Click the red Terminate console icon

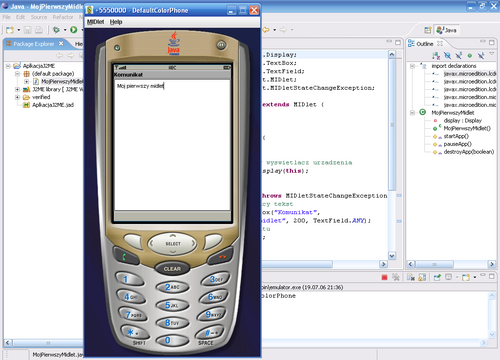[384, 277]
